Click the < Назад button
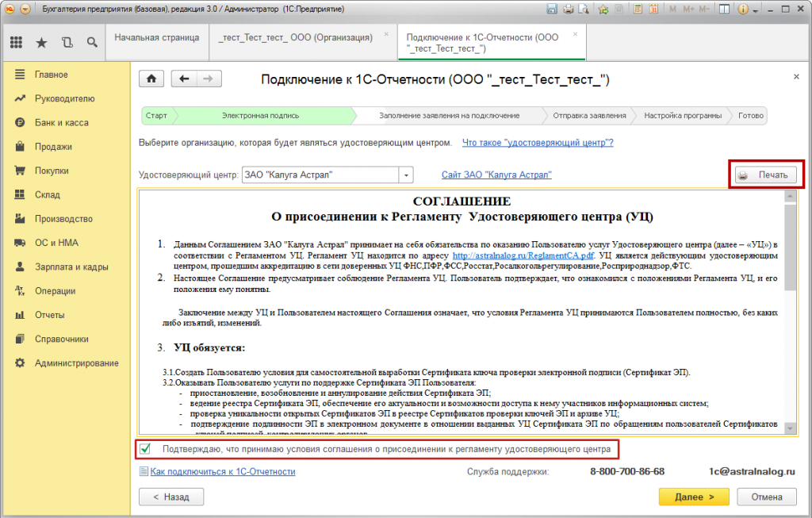The image size is (812, 518). click(x=171, y=497)
